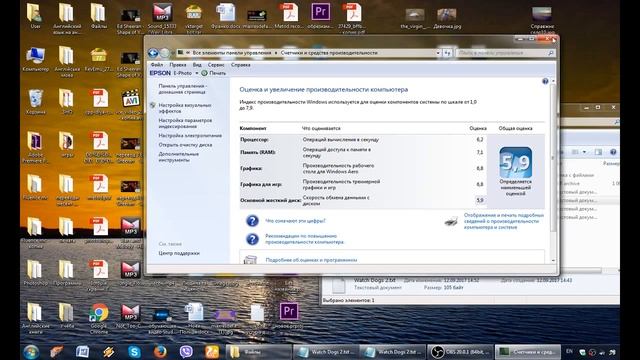Open Google Chrome desktop shortcut
Screen dimensions: 640x360
[98, 319]
